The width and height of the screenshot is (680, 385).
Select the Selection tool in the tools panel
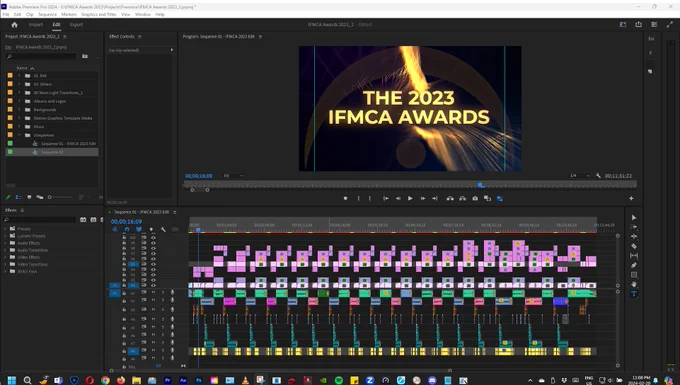(x=634, y=217)
